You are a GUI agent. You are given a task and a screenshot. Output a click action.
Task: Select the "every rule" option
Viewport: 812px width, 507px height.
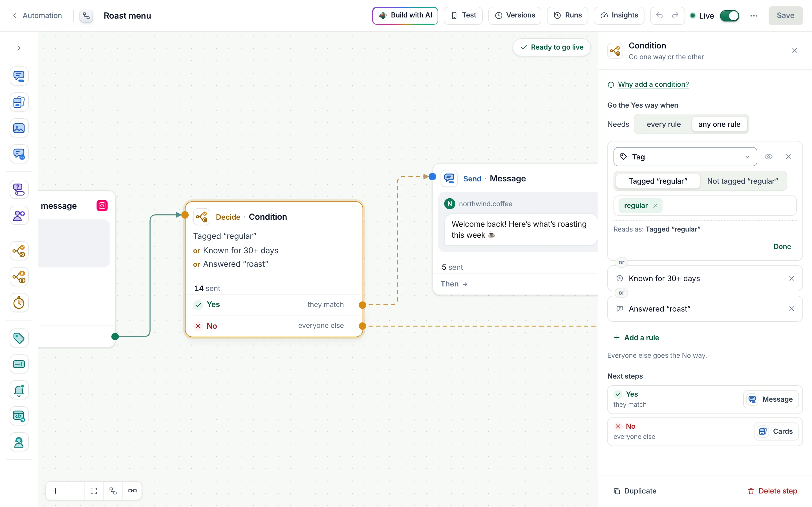(x=663, y=124)
